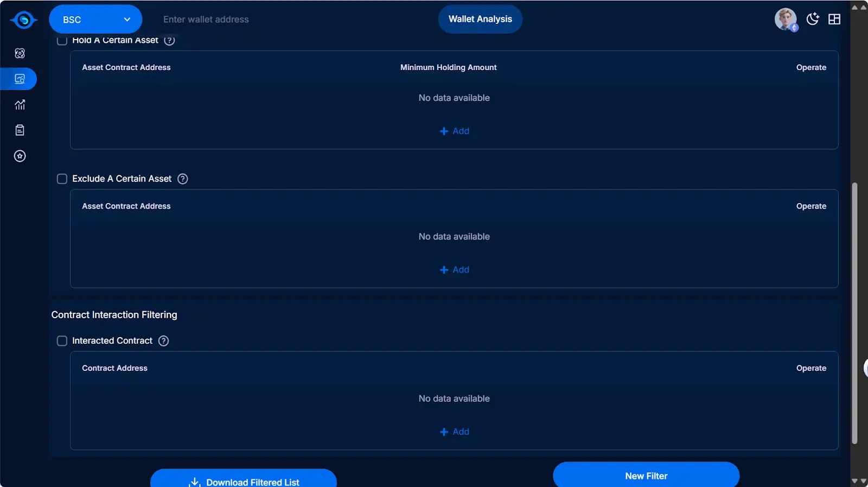
Task: Click the eye-shaped app logo
Action: click(x=23, y=20)
